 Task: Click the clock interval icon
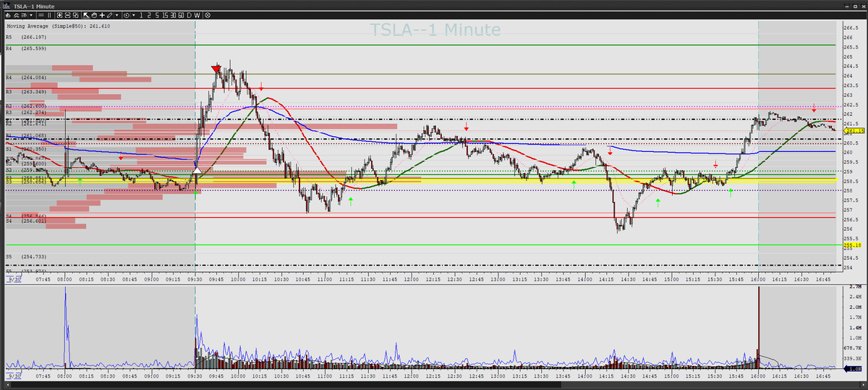click(127, 15)
